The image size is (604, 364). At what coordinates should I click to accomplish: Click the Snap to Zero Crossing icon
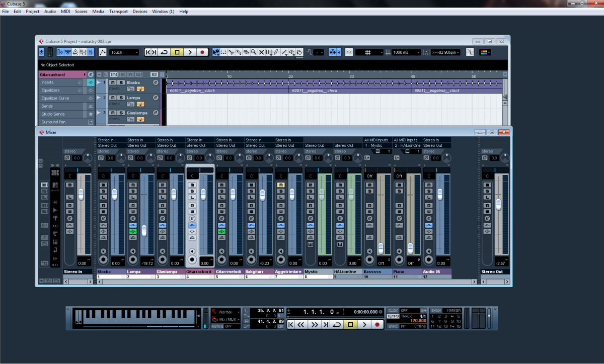pos(470,52)
